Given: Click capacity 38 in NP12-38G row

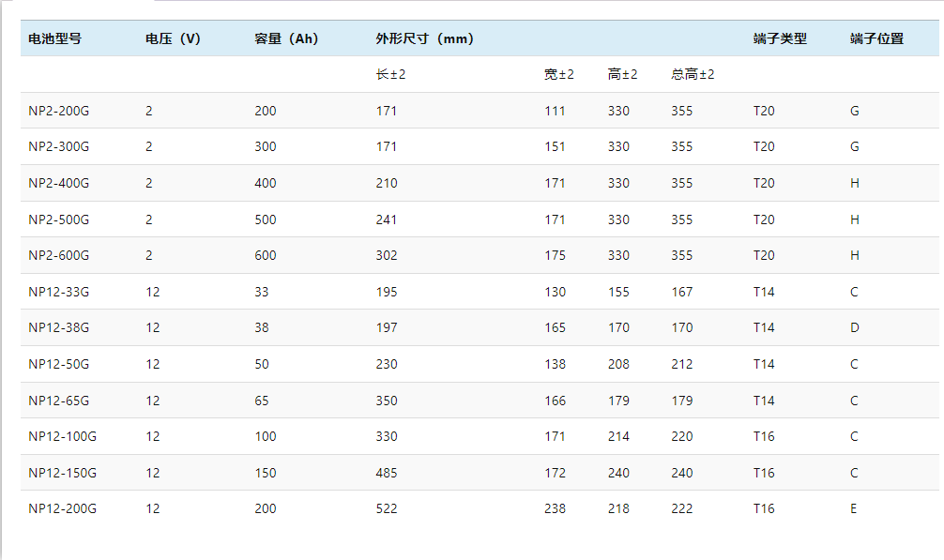Looking at the screenshot, I should [x=261, y=327].
